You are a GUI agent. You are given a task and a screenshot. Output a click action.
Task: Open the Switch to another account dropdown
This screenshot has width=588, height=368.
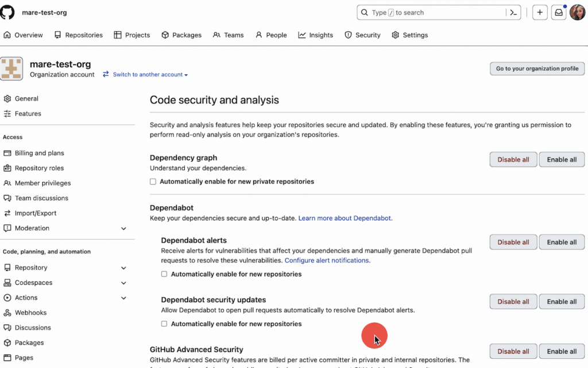[x=150, y=74]
